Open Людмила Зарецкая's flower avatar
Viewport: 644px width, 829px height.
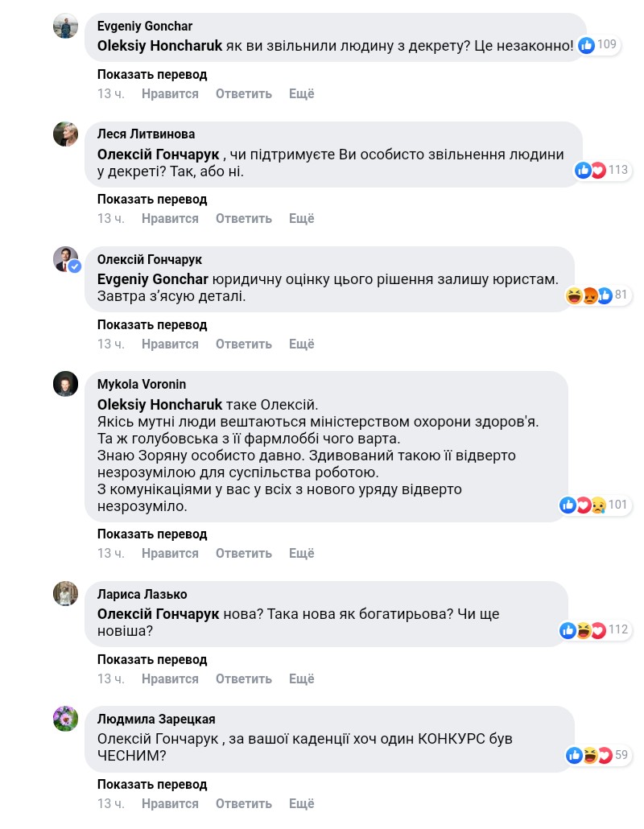point(66,719)
